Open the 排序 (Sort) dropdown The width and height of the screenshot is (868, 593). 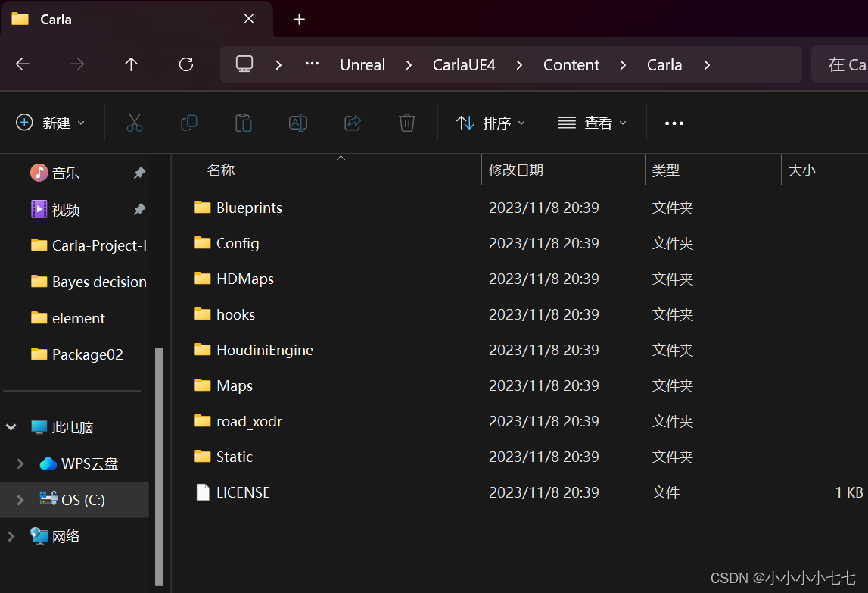(x=490, y=123)
